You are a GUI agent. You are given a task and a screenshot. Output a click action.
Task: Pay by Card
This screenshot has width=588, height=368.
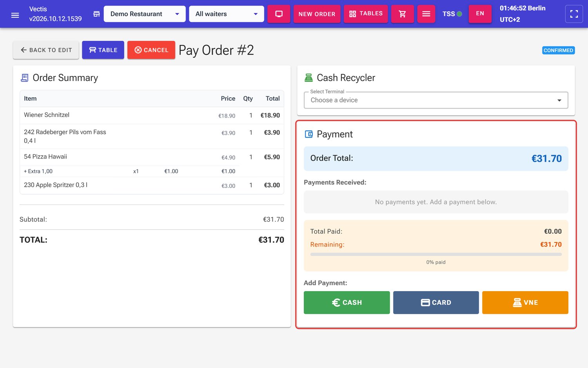click(x=436, y=302)
